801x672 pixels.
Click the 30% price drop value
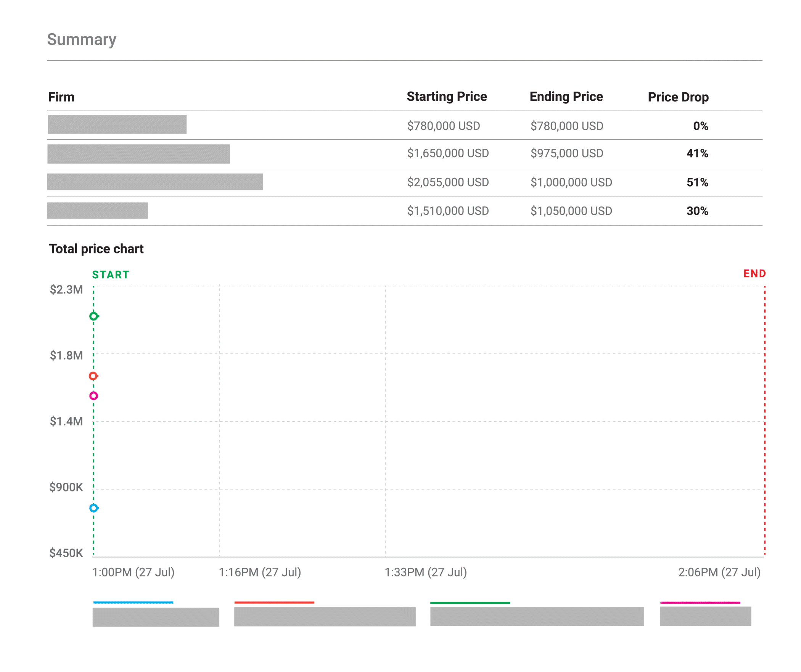698,211
